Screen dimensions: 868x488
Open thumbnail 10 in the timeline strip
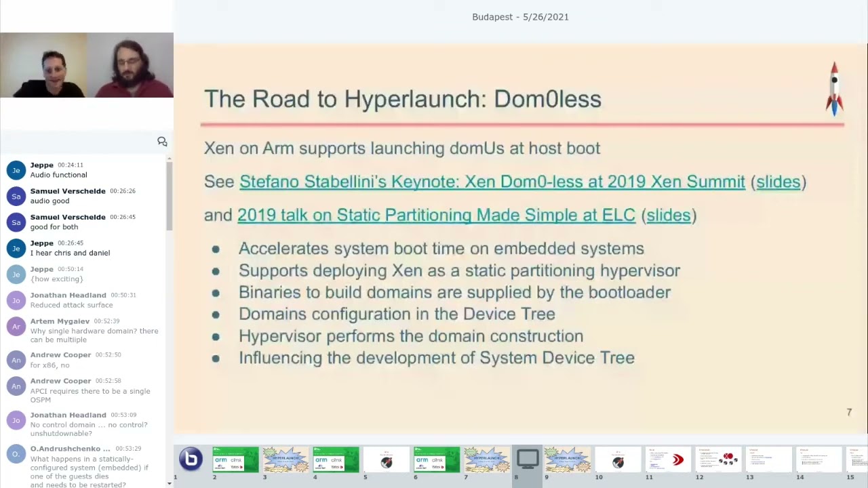pos(618,460)
